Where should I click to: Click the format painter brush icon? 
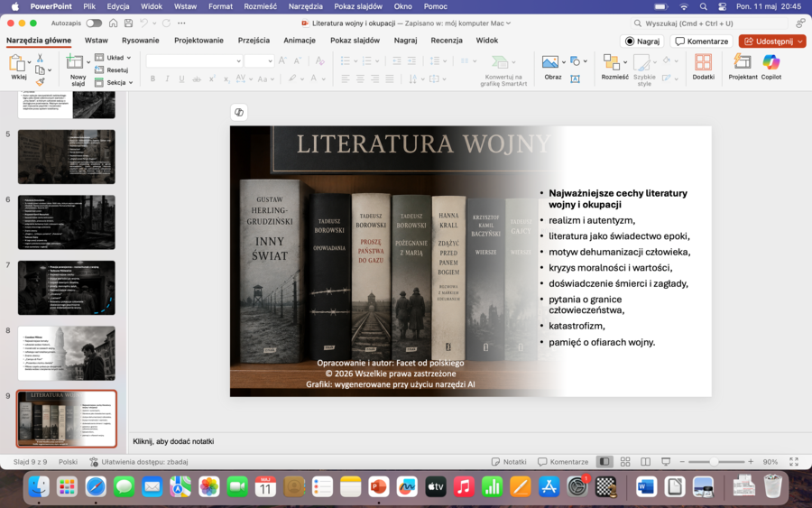pos(41,82)
